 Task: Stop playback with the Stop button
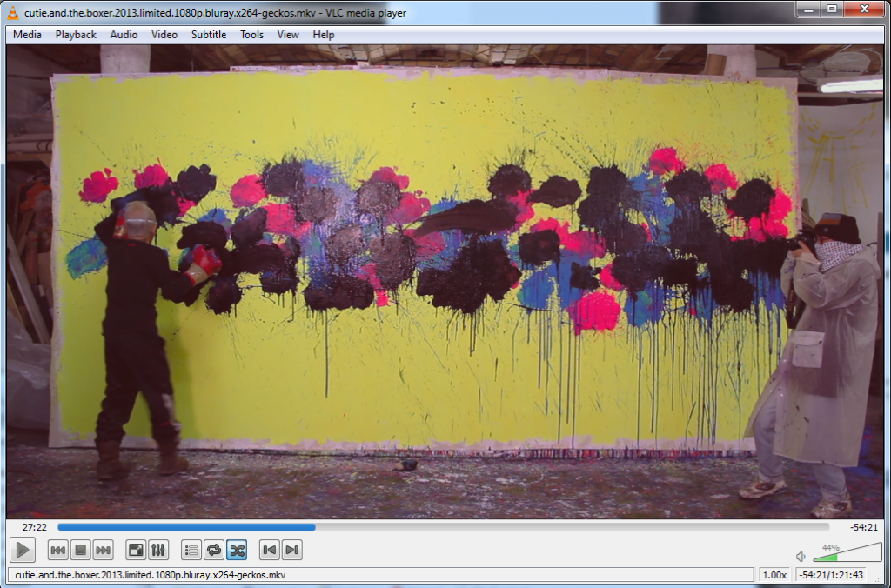(x=81, y=550)
